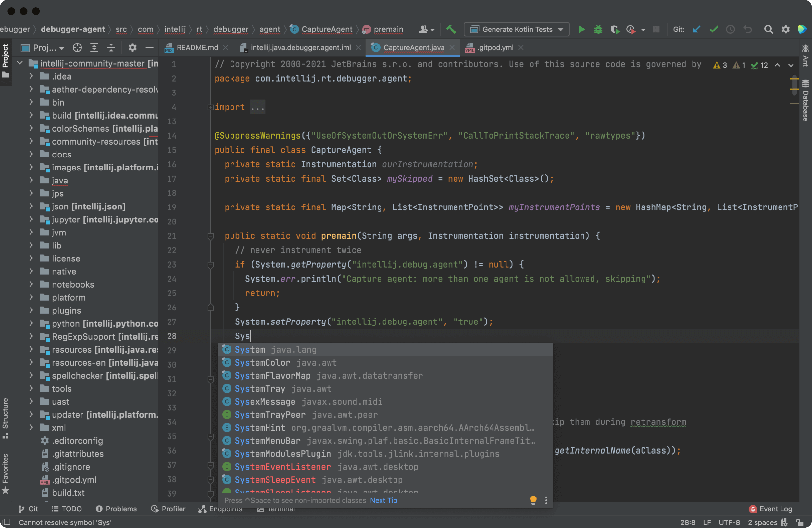Build project with the hammer icon
The image size is (812, 528).
pos(451,29)
